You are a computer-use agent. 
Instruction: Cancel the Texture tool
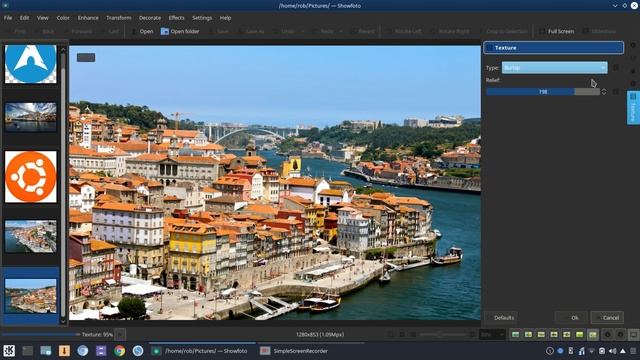[x=607, y=318]
